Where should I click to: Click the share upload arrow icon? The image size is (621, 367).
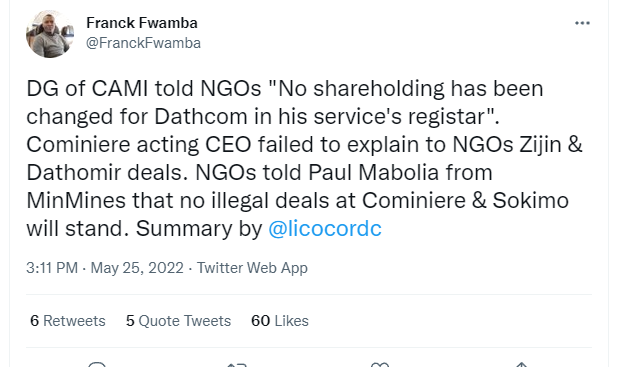pos(522,365)
